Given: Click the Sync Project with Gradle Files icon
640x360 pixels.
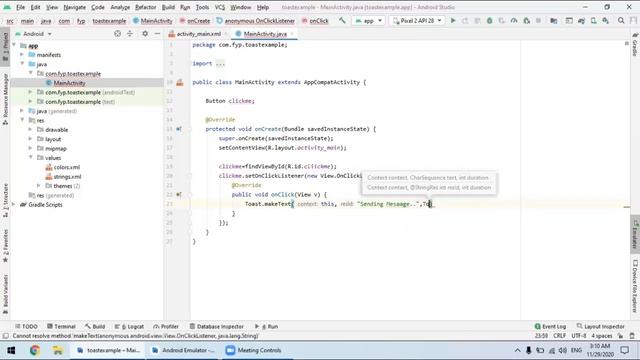Looking at the screenshot, I should (581, 20).
